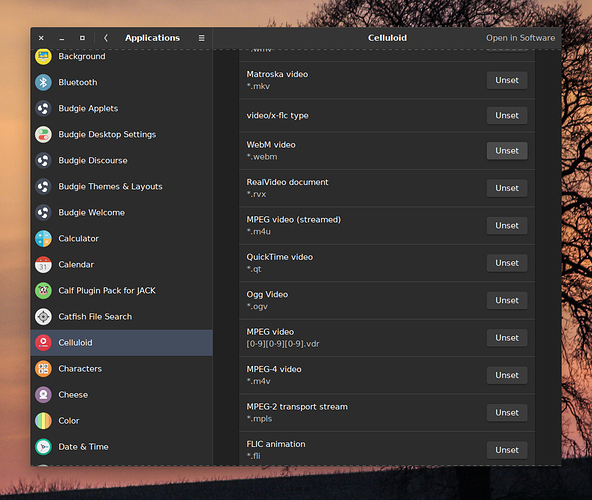This screenshot has height=500, width=592.
Task: Unset MPEG-2 transport stream *.mpls
Action: (507, 412)
